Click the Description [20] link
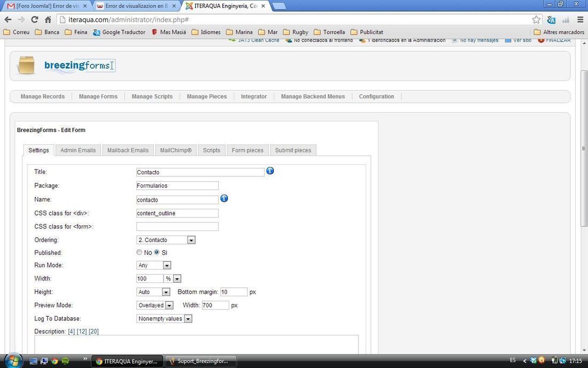This screenshot has height=368, width=588. point(94,332)
